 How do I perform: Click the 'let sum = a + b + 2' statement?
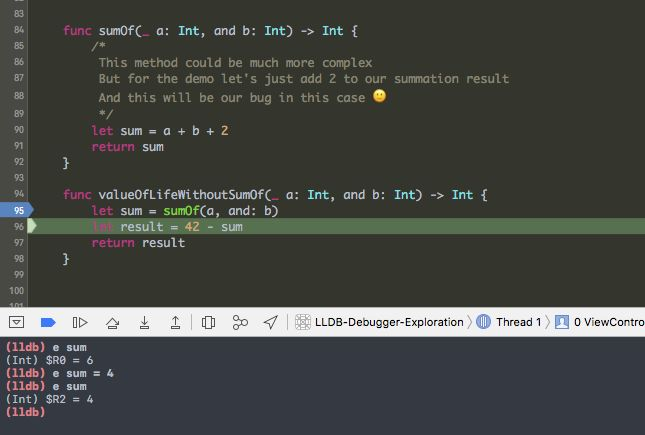(x=160, y=131)
